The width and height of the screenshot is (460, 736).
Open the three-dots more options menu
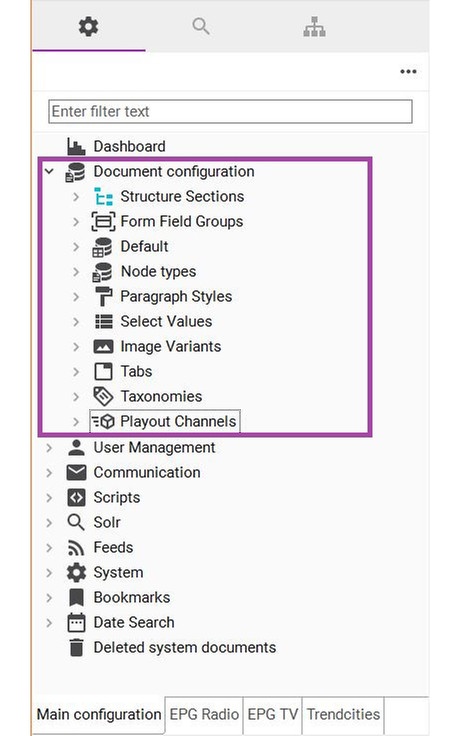coord(408,71)
